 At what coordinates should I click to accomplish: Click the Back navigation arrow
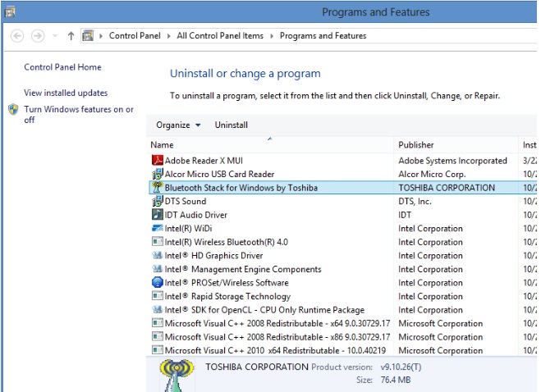pyautogui.click(x=17, y=36)
